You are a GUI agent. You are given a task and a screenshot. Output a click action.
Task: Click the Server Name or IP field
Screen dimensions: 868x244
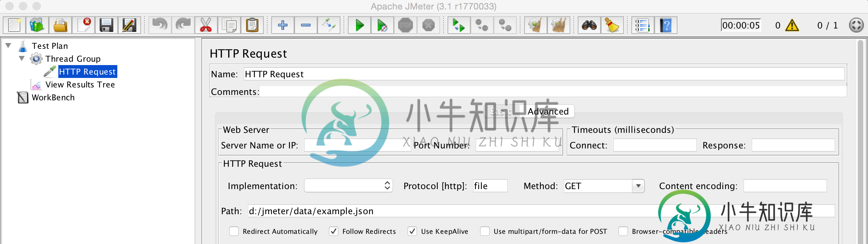pos(357,145)
